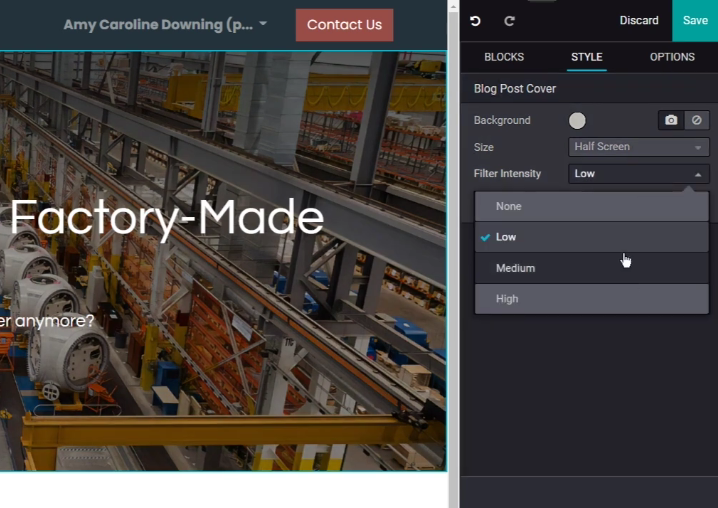Image resolution: width=718 pixels, height=508 pixels.
Task: Open the Amy Caroline Downing user dropdown
Action: click(x=165, y=24)
